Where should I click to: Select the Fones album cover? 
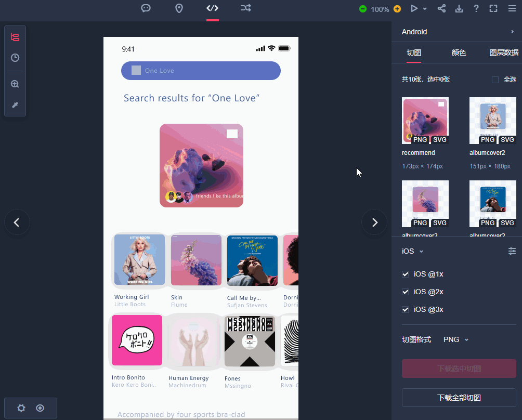click(250, 341)
